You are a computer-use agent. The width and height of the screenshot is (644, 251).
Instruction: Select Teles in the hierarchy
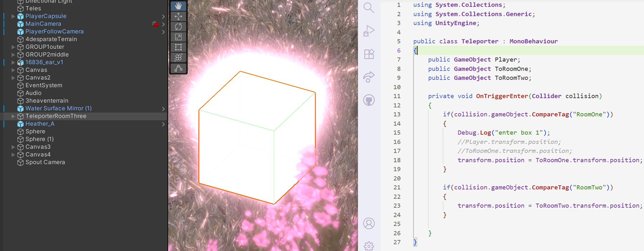[33, 8]
